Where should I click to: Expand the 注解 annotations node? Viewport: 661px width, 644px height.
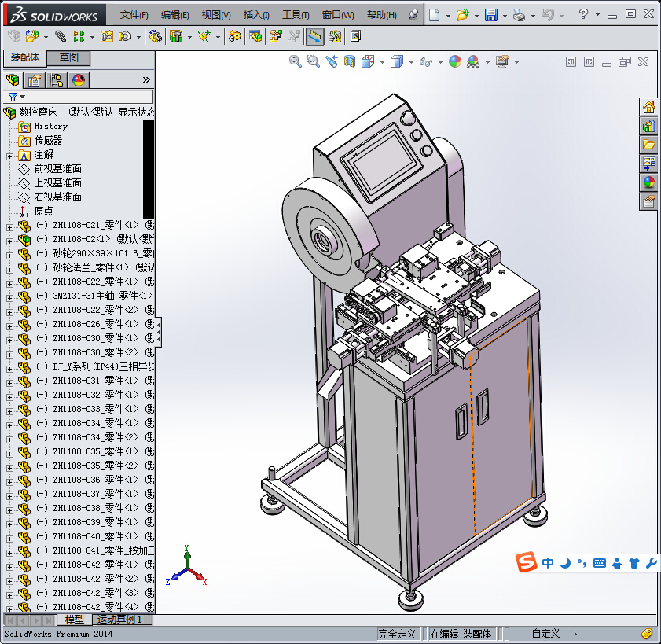point(9,156)
